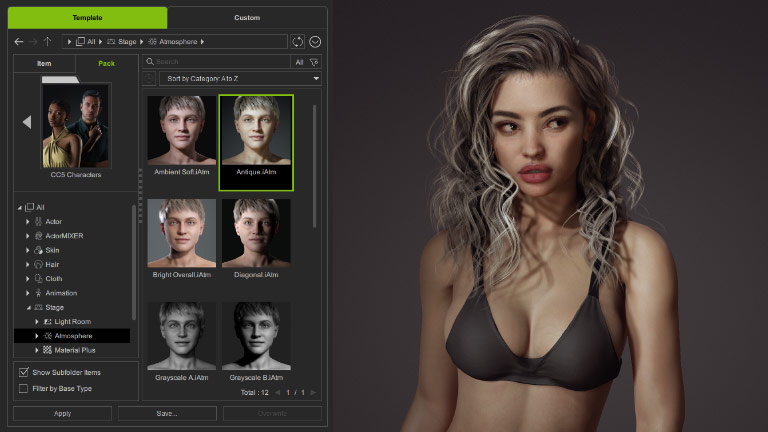Show previous pack with left triangle
Image resolution: width=768 pixels, height=432 pixels.
point(27,122)
